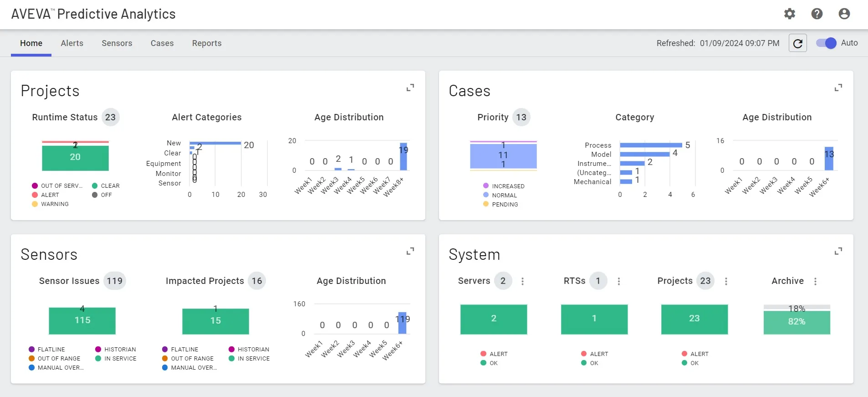Open the help icon
The height and width of the screenshot is (397, 868).
click(x=817, y=14)
